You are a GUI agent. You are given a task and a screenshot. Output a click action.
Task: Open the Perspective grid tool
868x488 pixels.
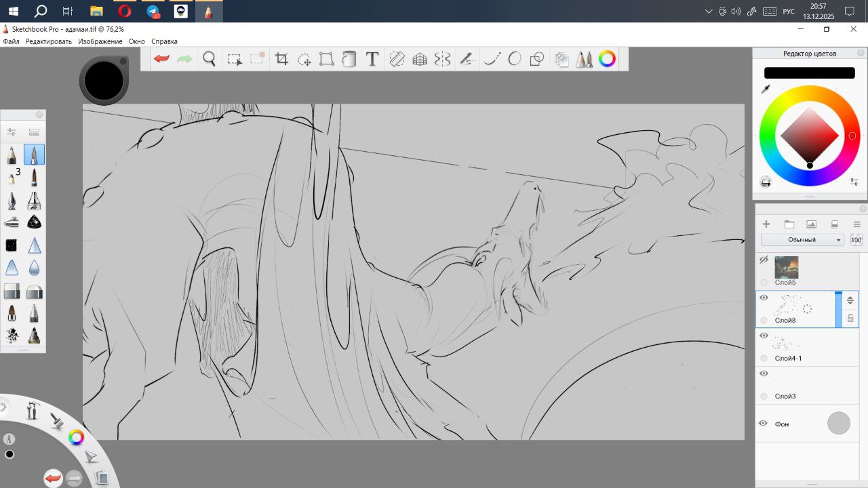(x=420, y=59)
